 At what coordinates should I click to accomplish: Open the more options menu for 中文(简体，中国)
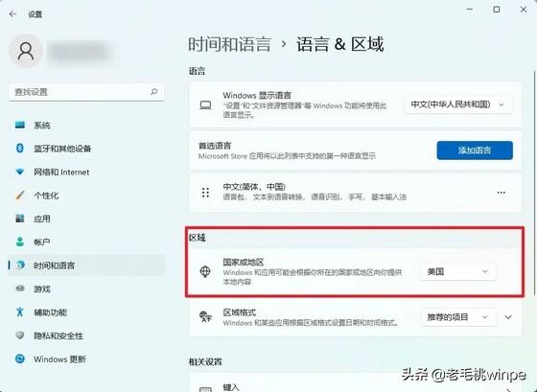[x=501, y=193]
